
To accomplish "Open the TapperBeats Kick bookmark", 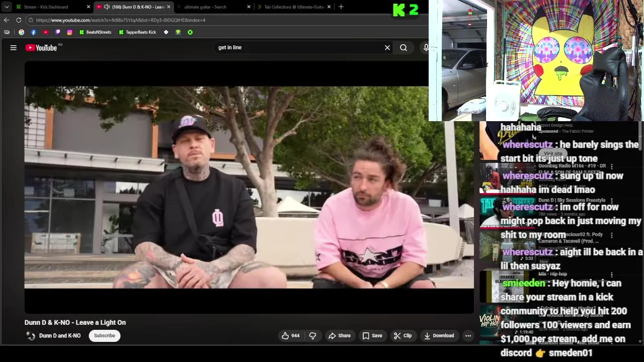I will click(x=137, y=32).
